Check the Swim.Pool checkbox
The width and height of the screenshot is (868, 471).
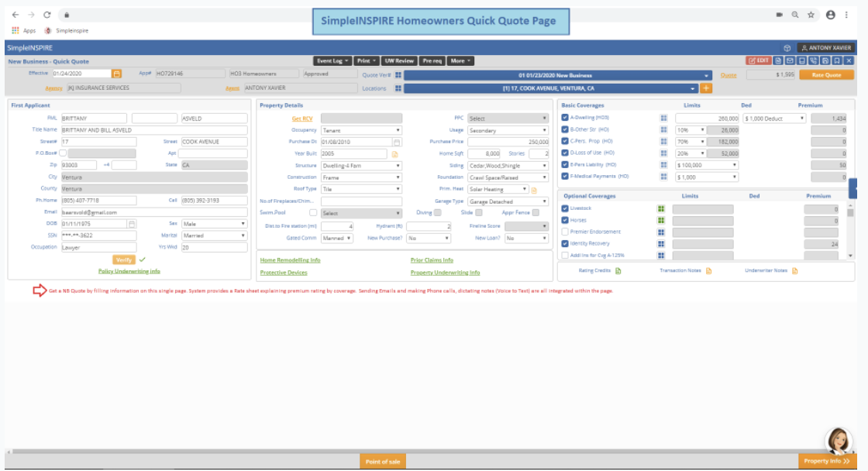point(313,212)
